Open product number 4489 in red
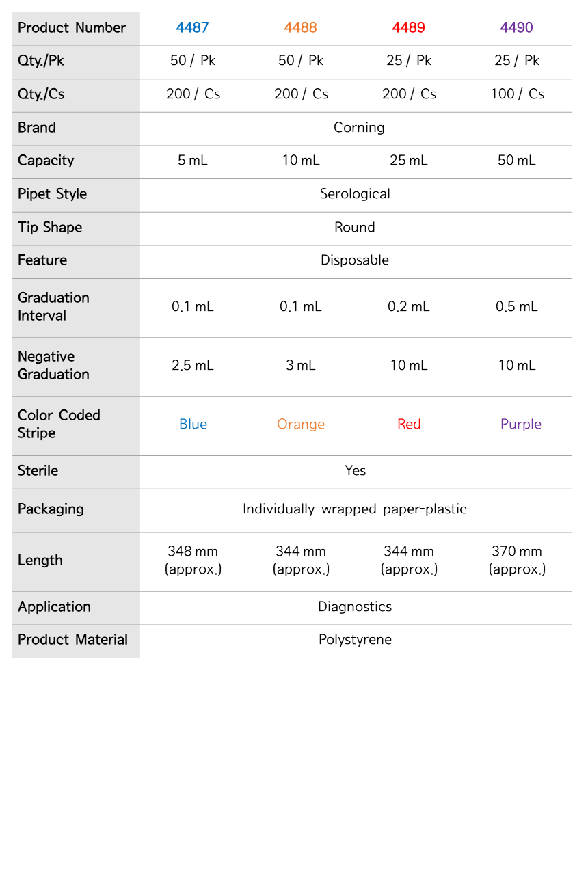This screenshot has height=875, width=588. coord(409,28)
